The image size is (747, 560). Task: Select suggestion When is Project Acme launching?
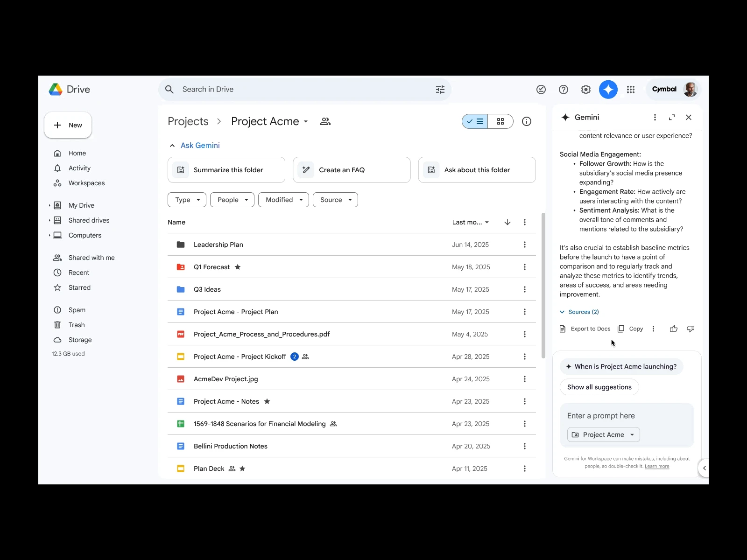621,366
